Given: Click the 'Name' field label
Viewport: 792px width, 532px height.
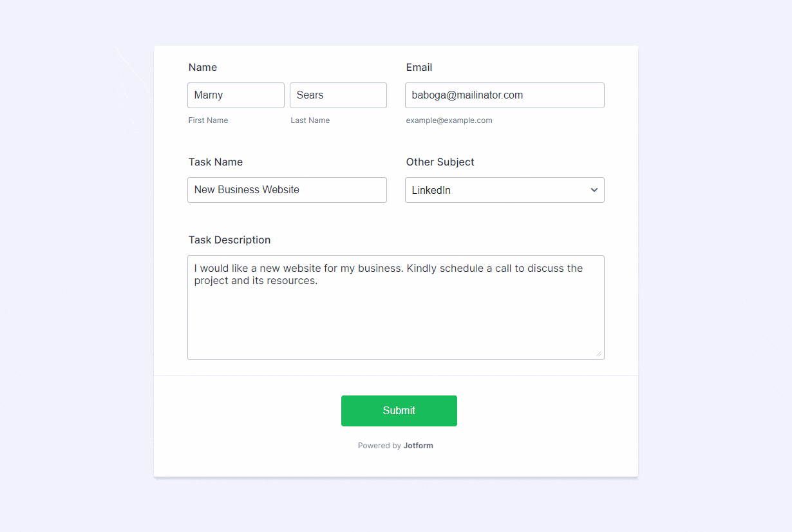Looking at the screenshot, I should pos(202,68).
